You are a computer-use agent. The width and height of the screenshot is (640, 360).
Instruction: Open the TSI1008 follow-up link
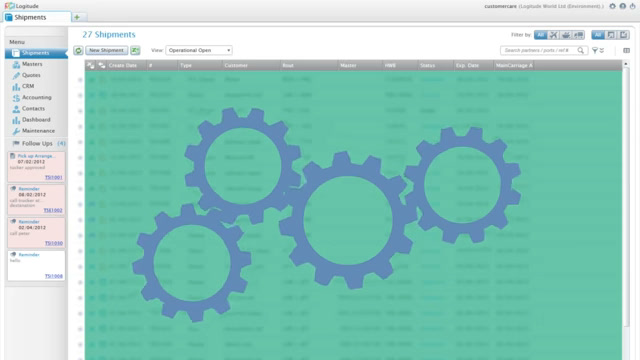coord(53,276)
